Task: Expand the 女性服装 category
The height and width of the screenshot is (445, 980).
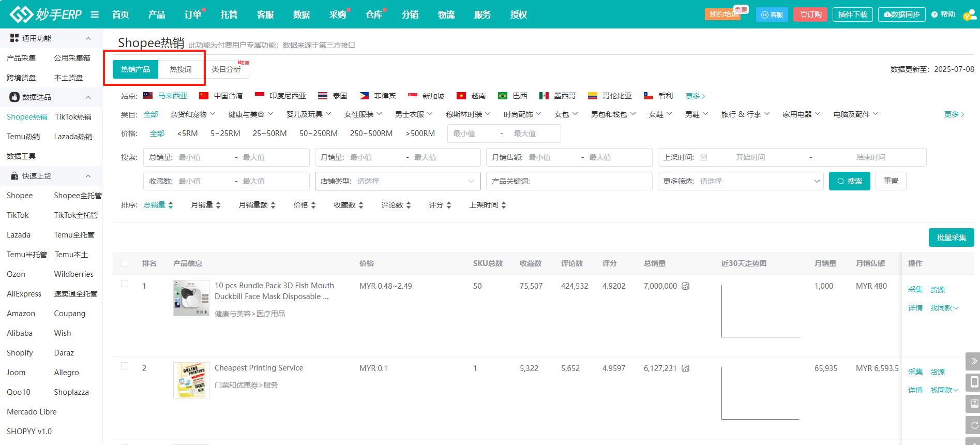Action: click(363, 114)
